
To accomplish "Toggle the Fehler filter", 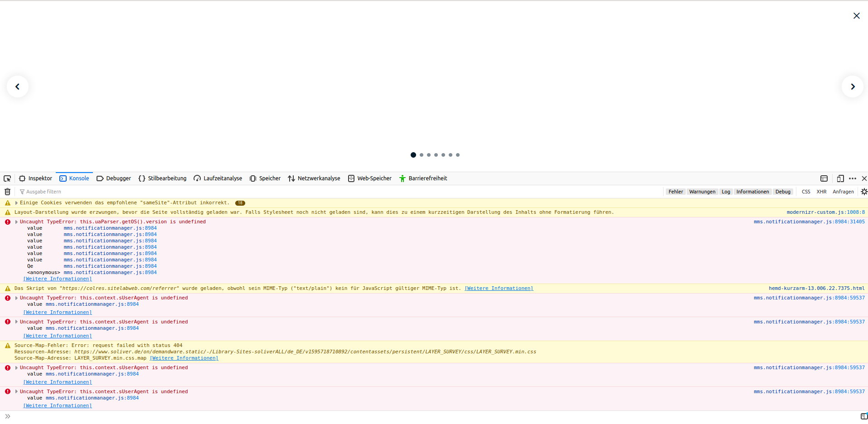I will click(x=675, y=192).
